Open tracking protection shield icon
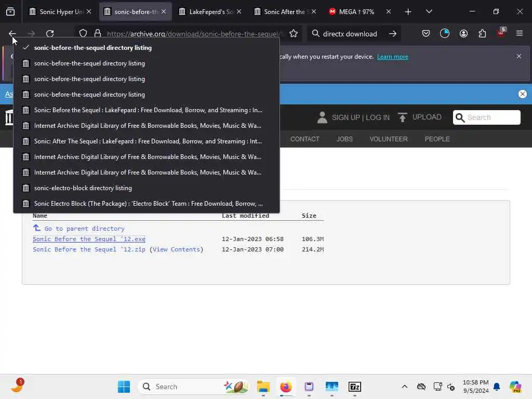 [83, 34]
